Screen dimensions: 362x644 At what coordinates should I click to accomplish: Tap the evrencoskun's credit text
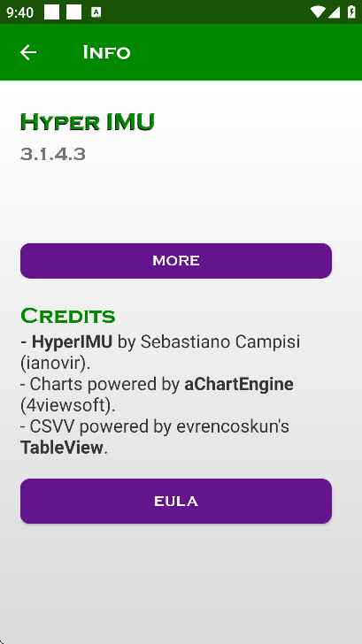pyautogui.click(x=233, y=426)
